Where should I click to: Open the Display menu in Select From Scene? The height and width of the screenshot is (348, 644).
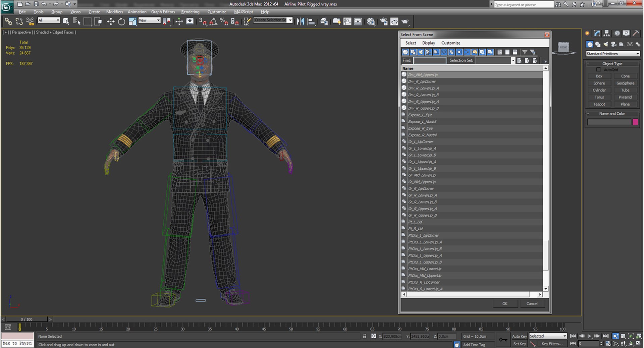(x=428, y=43)
